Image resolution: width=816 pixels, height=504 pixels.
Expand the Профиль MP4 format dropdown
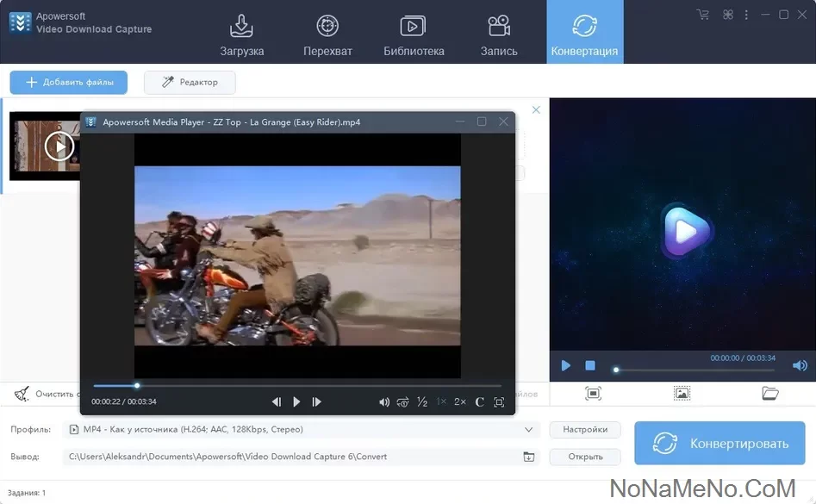click(528, 429)
